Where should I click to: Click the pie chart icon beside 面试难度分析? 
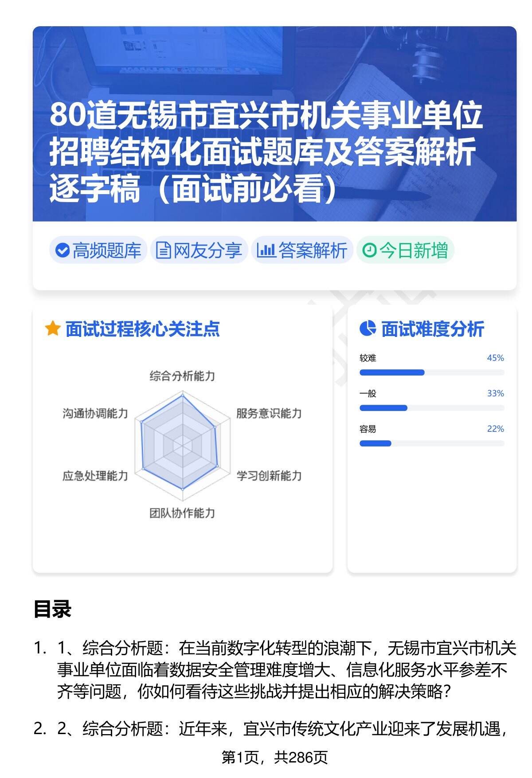[368, 329]
